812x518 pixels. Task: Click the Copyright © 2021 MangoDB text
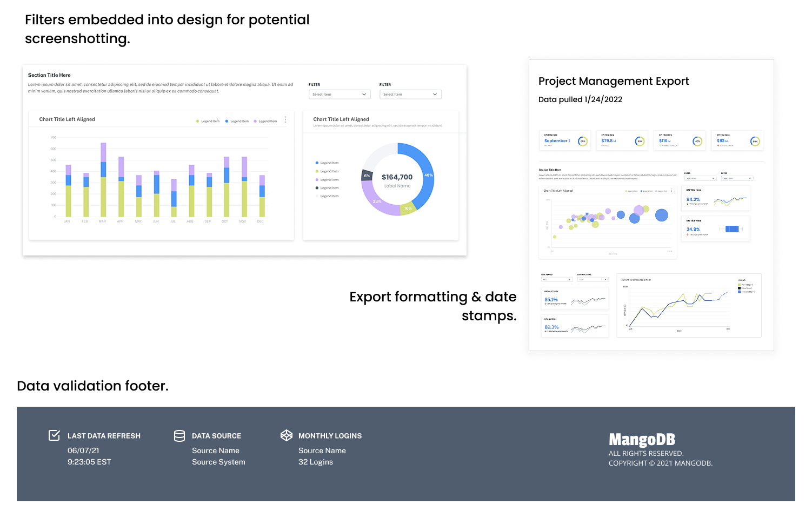click(x=661, y=463)
